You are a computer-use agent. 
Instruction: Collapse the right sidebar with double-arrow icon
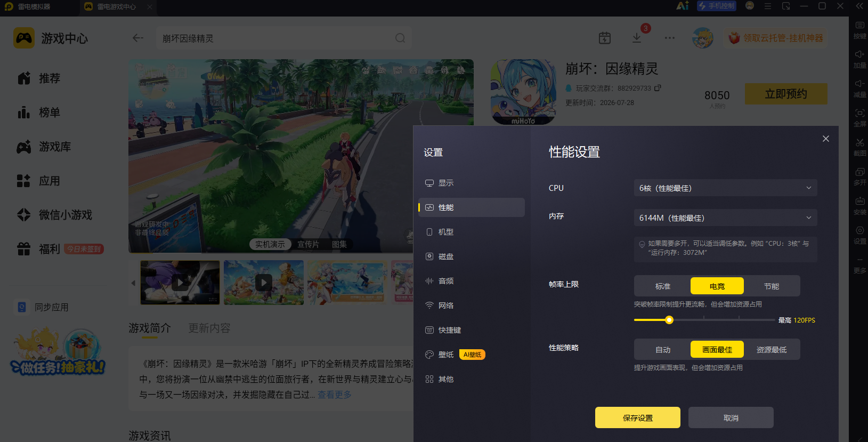(859, 6)
